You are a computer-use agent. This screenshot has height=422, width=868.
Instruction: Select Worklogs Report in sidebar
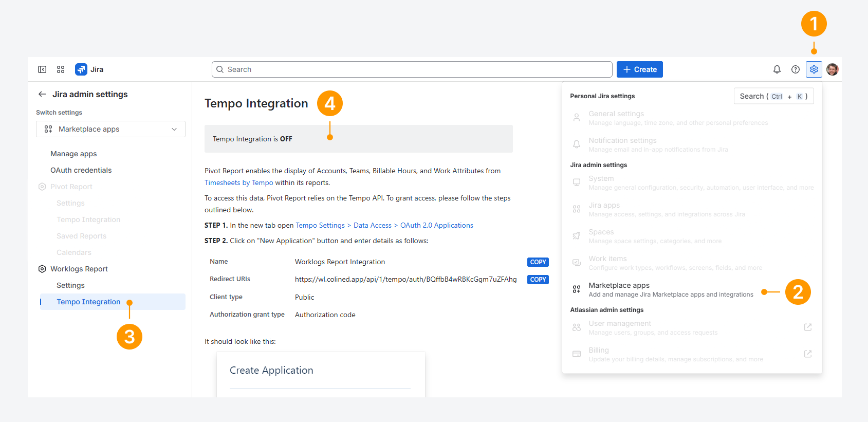tap(79, 269)
